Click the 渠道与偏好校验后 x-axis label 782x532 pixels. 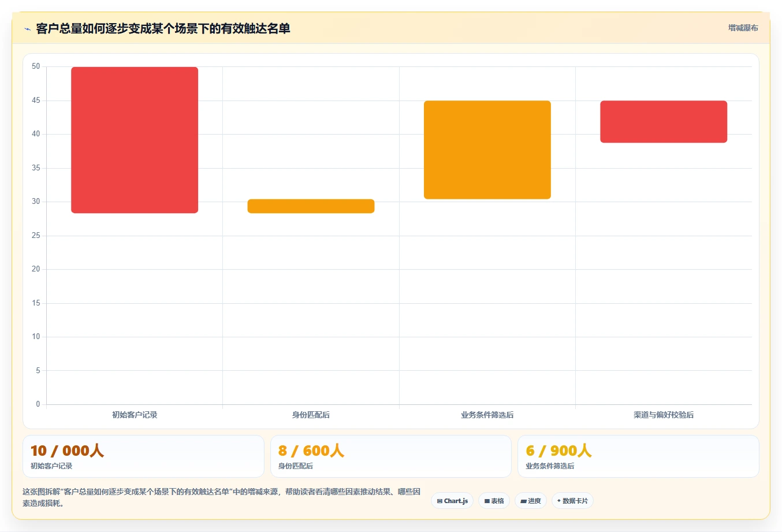(x=664, y=415)
